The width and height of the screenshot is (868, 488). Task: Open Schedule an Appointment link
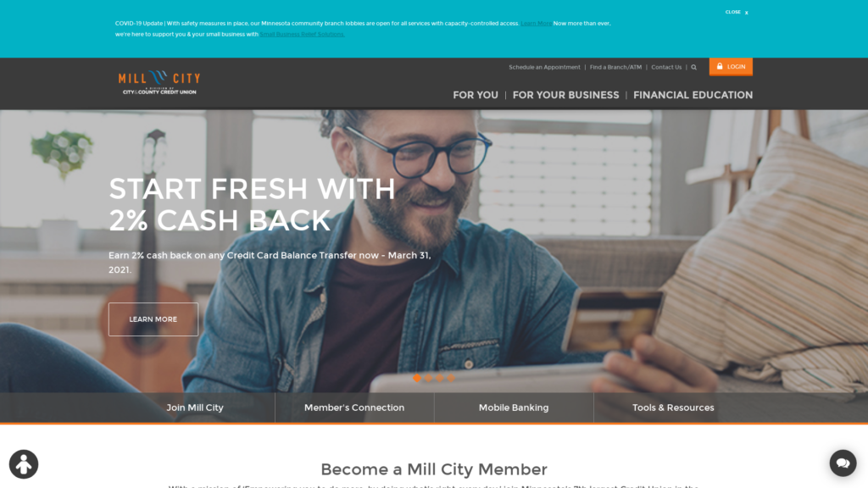pyautogui.click(x=545, y=67)
